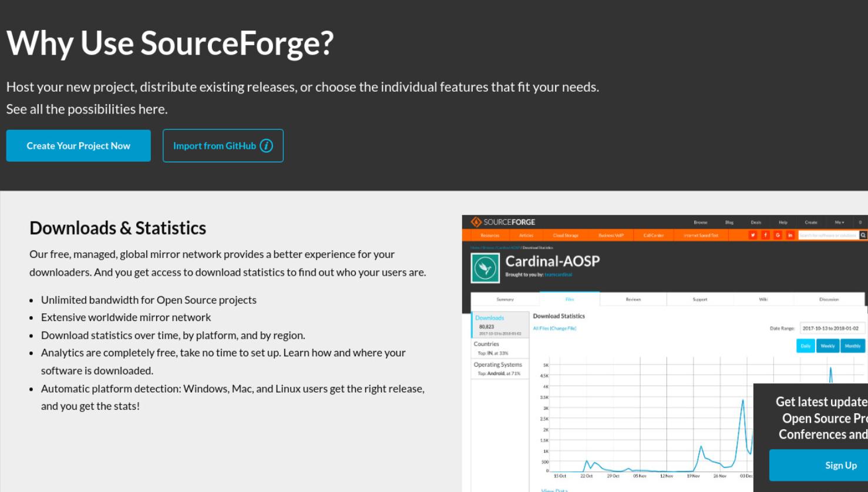The width and height of the screenshot is (868, 492).
Task: Click the SourceForge diamond logo in the screenshot
Action: point(476,222)
